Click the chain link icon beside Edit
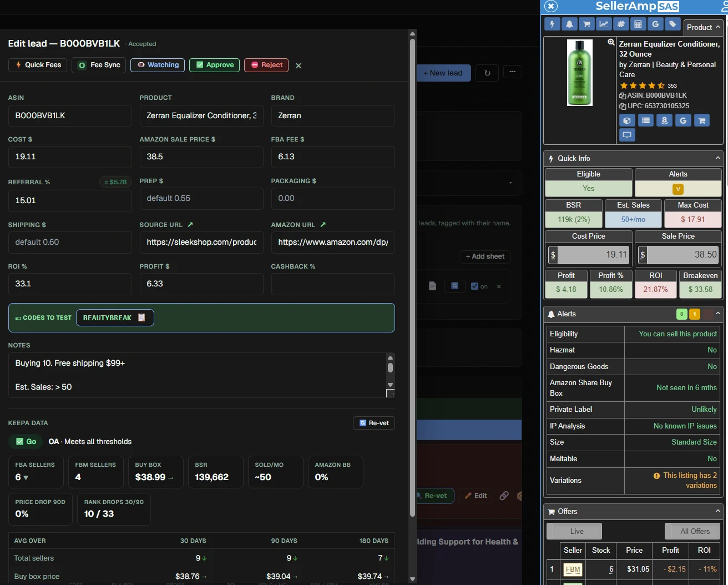728x585 pixels. point(504,496)
